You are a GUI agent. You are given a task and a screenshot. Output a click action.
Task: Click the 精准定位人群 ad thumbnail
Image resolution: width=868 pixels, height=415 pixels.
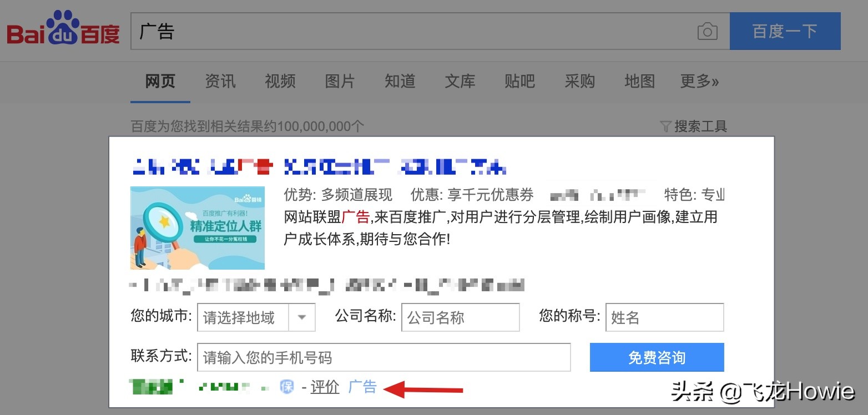coord(198,228)
